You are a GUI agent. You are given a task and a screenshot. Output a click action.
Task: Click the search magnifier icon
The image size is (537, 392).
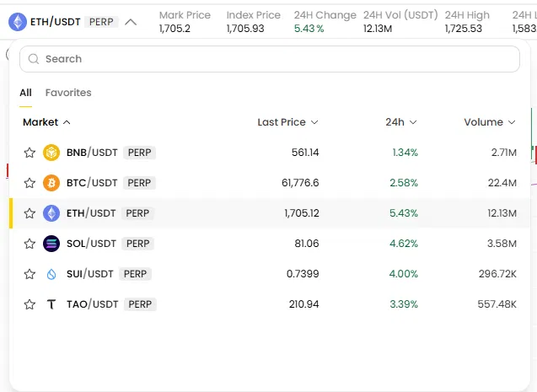tap(34, 59)
